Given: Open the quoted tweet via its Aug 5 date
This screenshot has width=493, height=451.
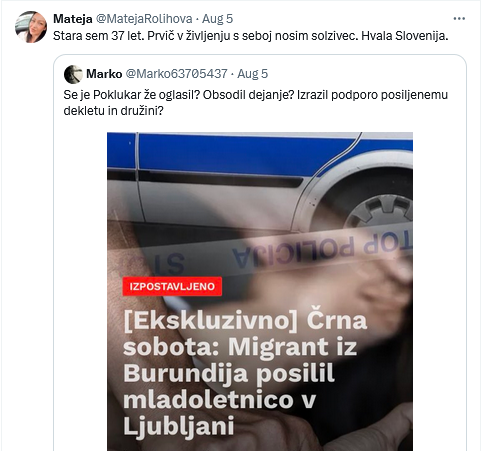Looking at the screenshot, I should pyautogui.click(x=252, y=74).
